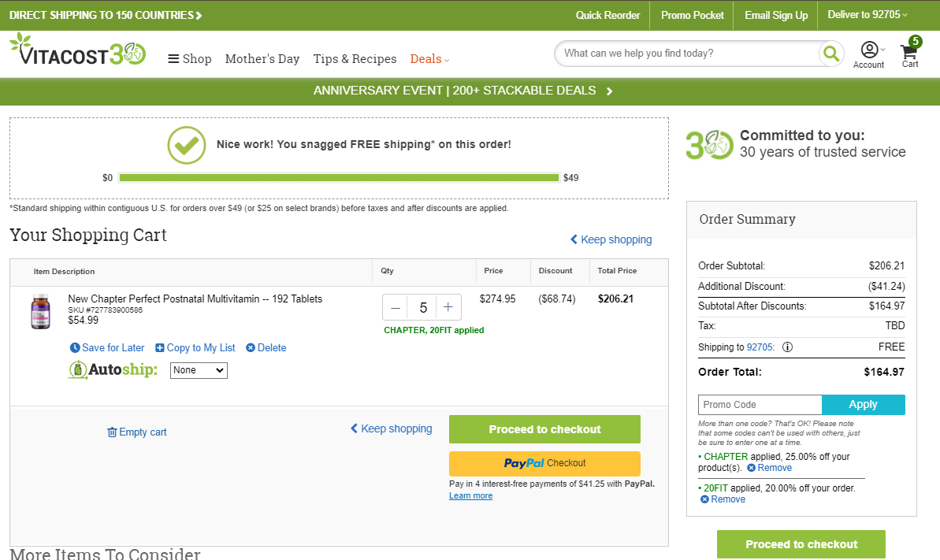The image size is (940, 560).
Task: Open the Account icon menu
Action: [868, 54]
